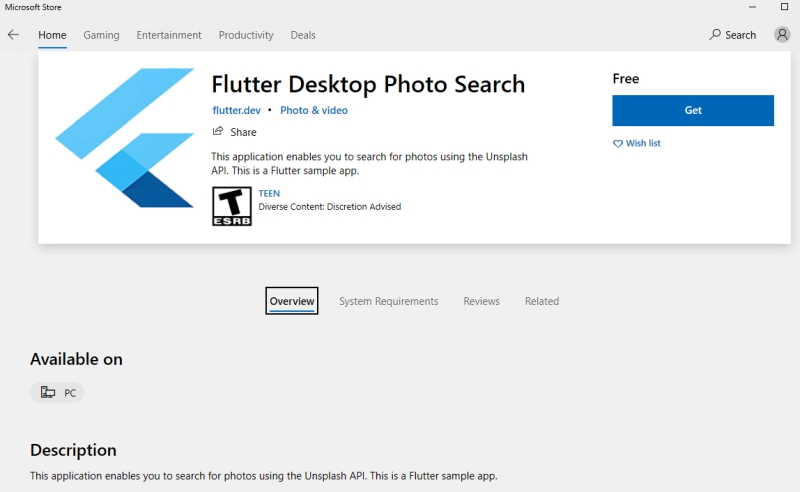This screenshot has width=800, height=492.
Task: Click the Microsoft Store window title
Action: [x=33, y=7]
